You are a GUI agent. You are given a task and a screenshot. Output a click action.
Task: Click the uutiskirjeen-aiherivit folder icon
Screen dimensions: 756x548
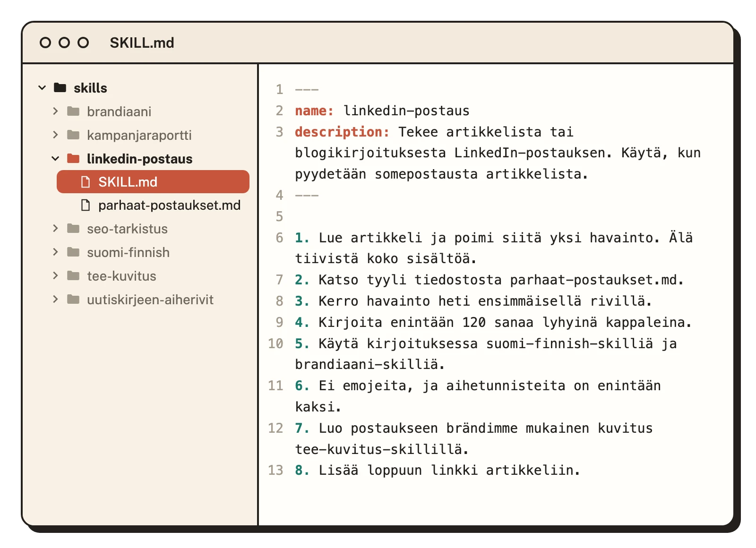coord(73,299)
